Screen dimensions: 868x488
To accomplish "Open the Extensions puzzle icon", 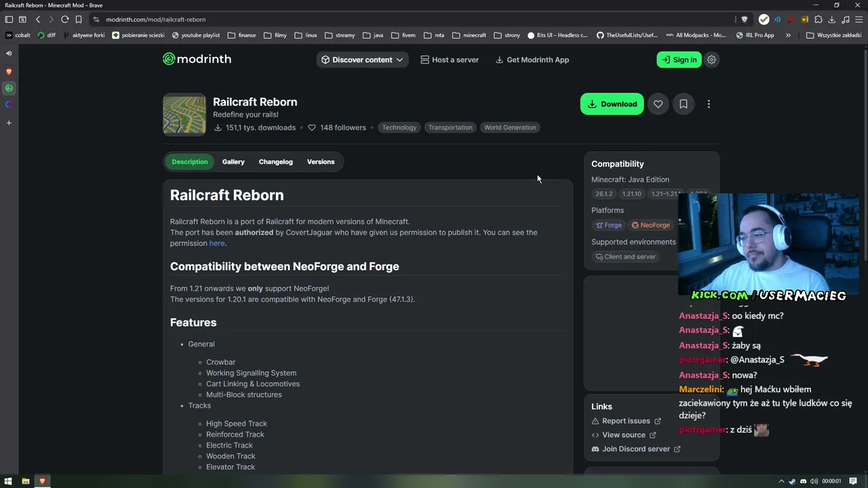I will (x=818, y=20).
